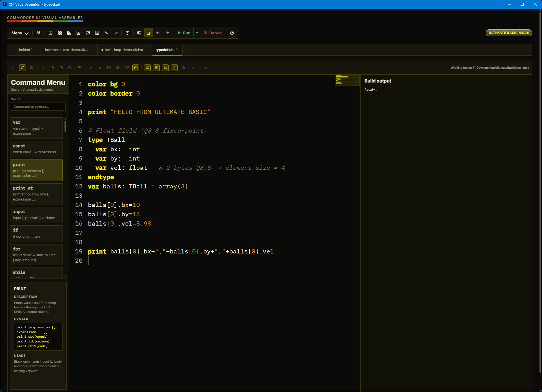Viewport: 542px width, 392px height.
Task: Click the command list scroll-down arrow
Action: pos(65,276)
